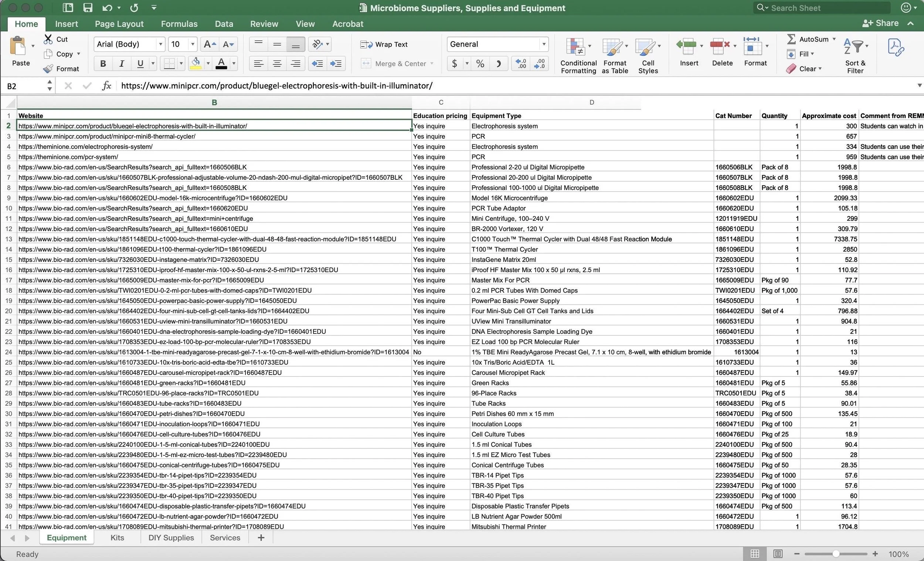Open the Formulas ribbon tab
The height and width of the screenshot is (561, 924).
pyautogui.click(x=179, y=24)
